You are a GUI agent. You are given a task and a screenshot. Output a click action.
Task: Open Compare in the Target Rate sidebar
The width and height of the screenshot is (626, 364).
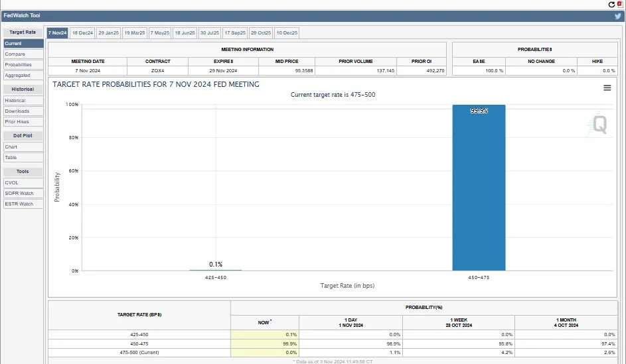pyautogui.click(x=23, y=54)
